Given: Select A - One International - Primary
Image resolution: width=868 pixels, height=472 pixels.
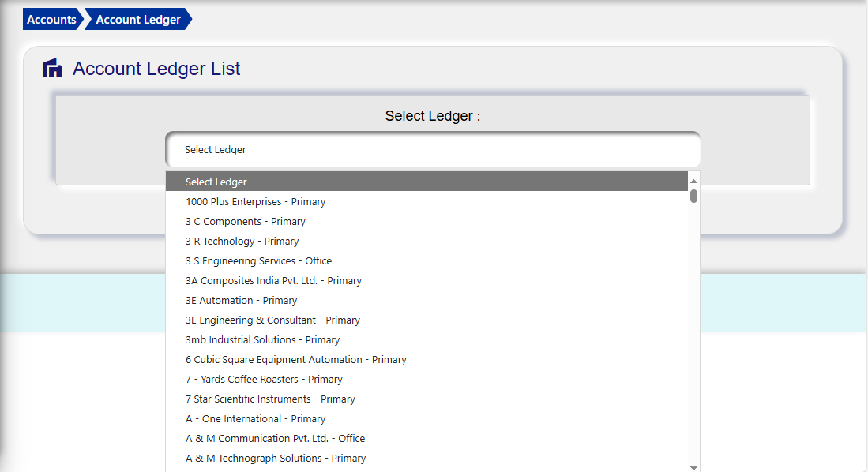Looking at the screenshot, I should pyautogui.click(x=255, y=418).
